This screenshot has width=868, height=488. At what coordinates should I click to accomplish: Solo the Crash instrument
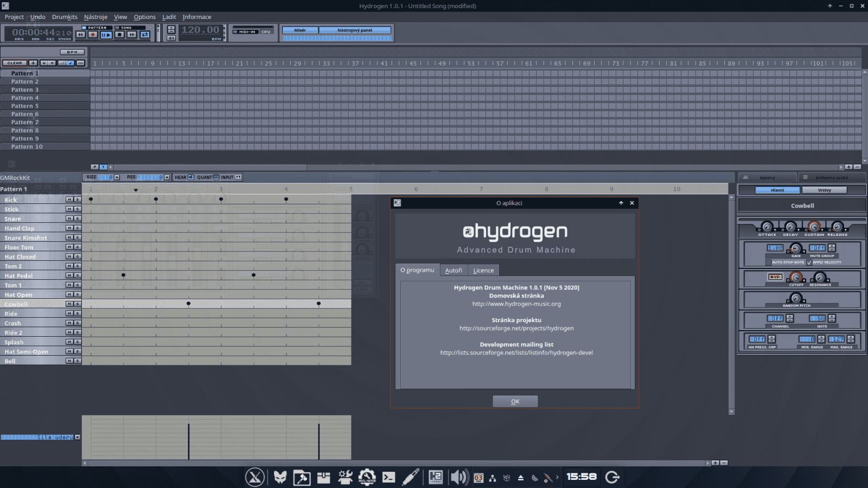point(77,323)
